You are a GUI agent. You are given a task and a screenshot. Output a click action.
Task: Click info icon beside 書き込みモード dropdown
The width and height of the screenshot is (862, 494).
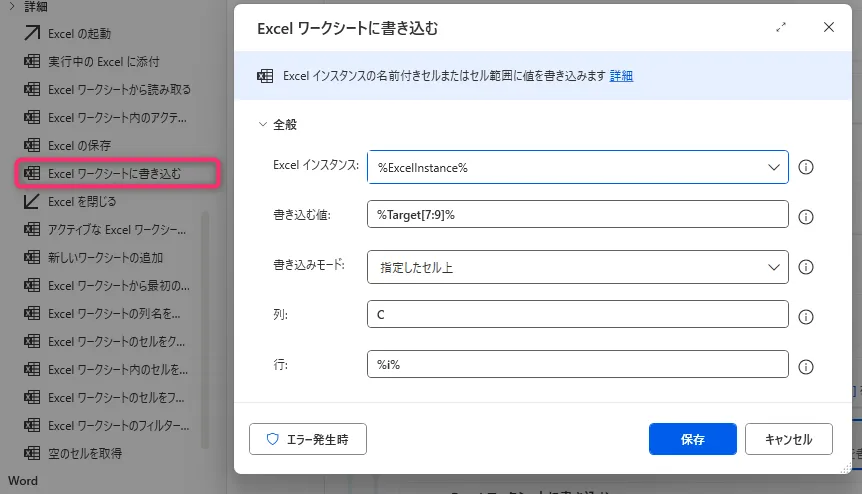806,267
